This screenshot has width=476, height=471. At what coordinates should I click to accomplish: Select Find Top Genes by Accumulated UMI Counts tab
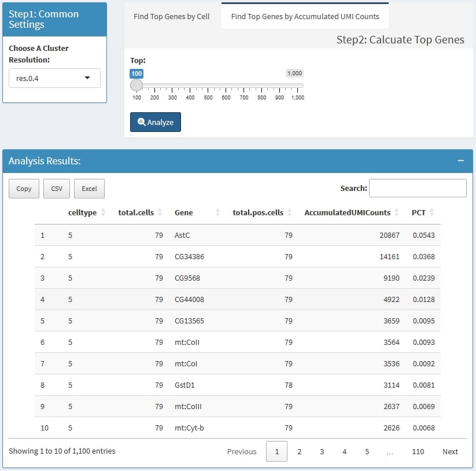305,17
